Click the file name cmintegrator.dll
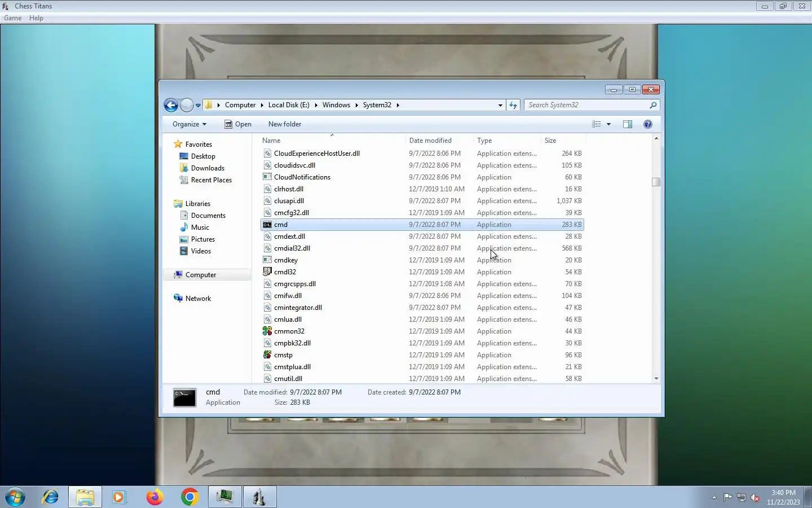 click(298, 308)
